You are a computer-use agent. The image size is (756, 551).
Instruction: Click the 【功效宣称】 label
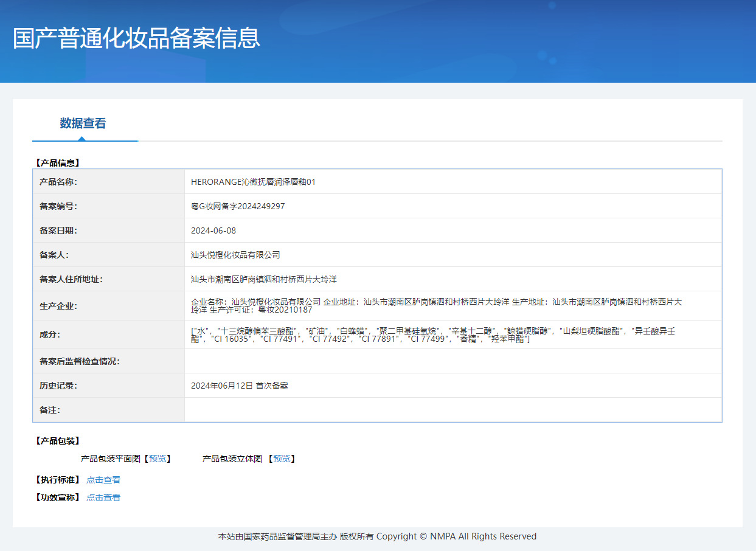point(58,497)
